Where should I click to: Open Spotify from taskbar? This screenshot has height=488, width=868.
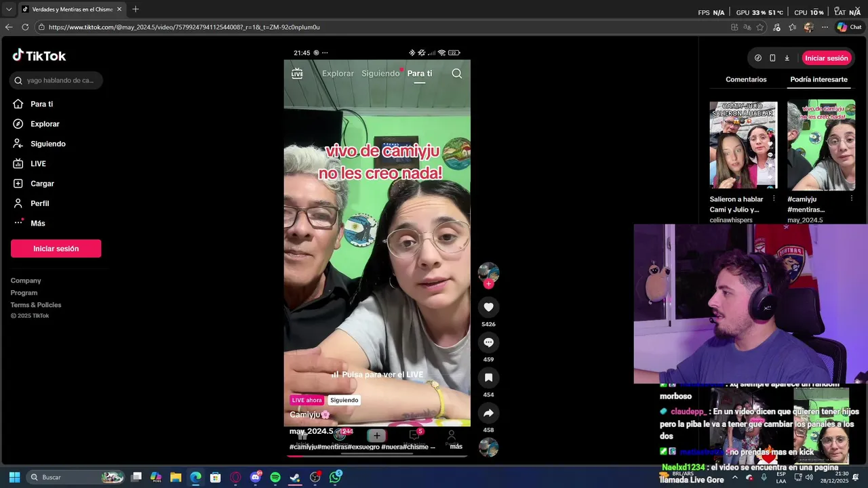coord(275,477)
